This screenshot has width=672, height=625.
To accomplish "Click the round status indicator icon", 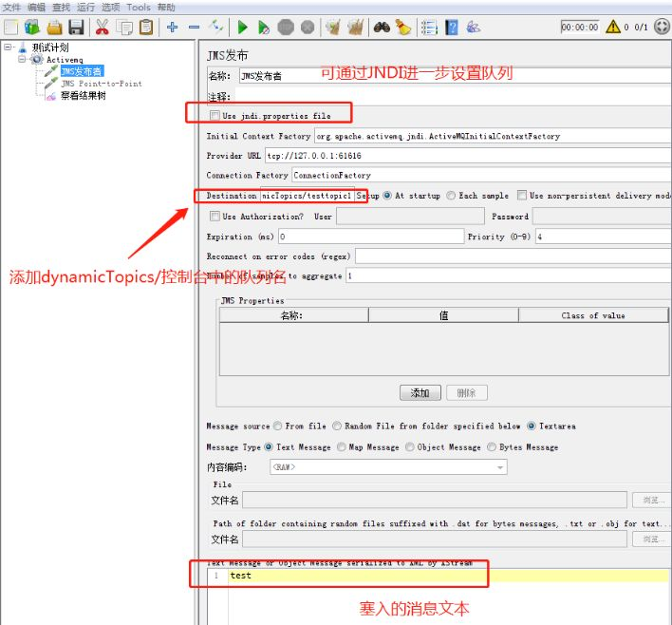I will point(662,27).
